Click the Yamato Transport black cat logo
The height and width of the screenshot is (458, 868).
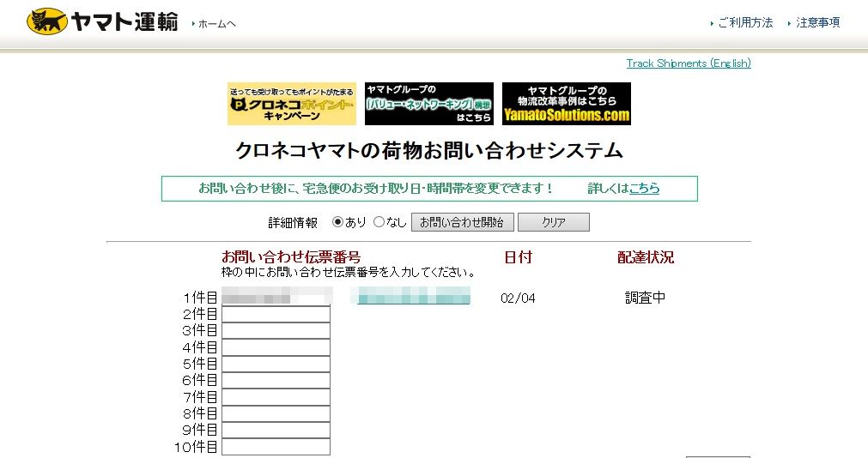pos(47,22)
